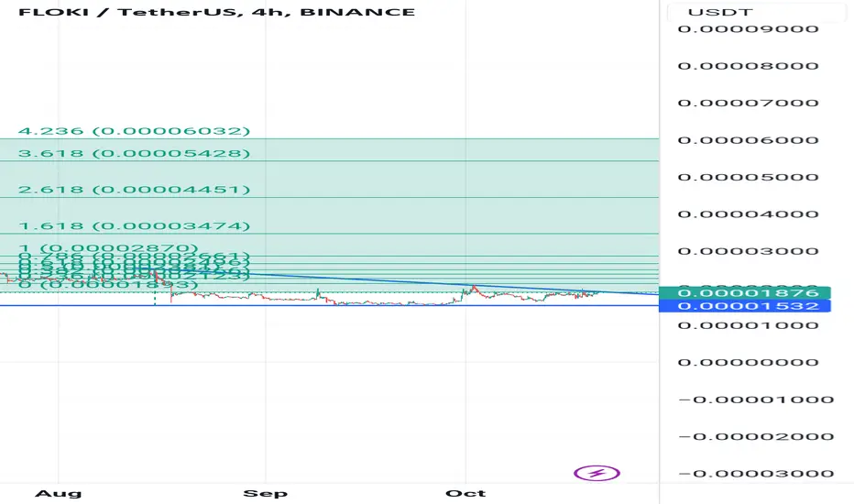Click the 0.00008000 price axis label
The image size is (854, 504).
(x=749, y=66)
